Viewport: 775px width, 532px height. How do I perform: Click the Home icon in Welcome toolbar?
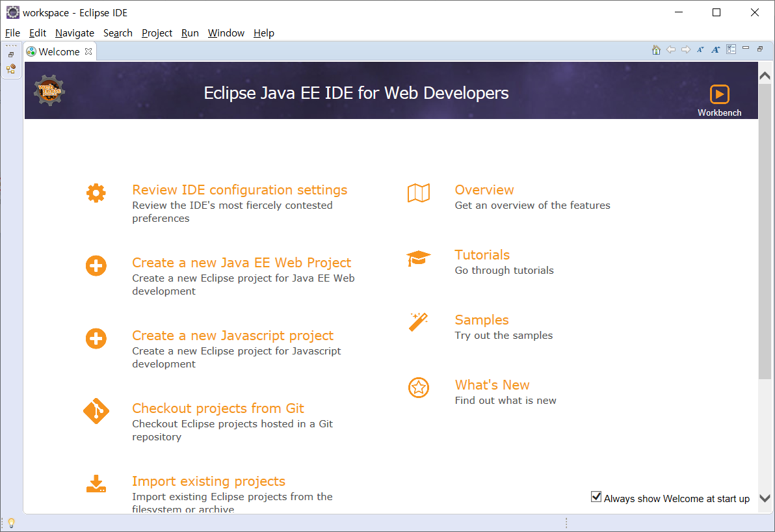656,49
